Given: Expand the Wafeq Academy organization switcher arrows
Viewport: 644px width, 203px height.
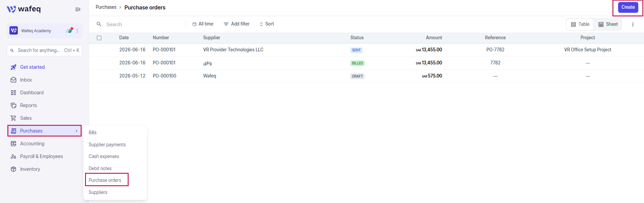Looking at the screenshot, I should click(x=77, y=31).
